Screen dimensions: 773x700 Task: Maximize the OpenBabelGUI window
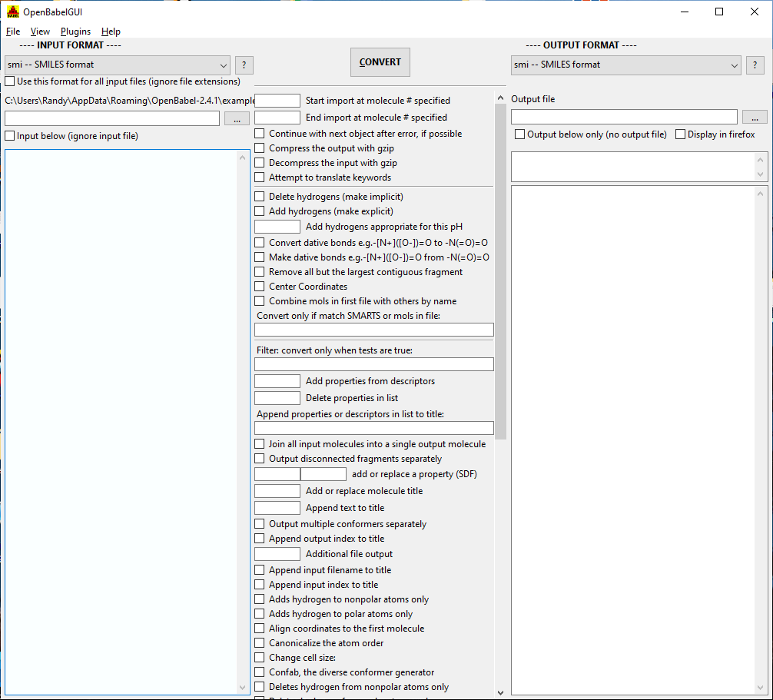pos(719,12)
